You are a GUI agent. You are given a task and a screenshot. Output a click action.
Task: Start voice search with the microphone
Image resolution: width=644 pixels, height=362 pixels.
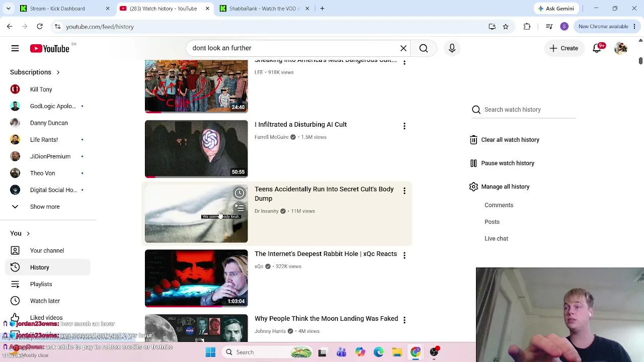[452, 48]
